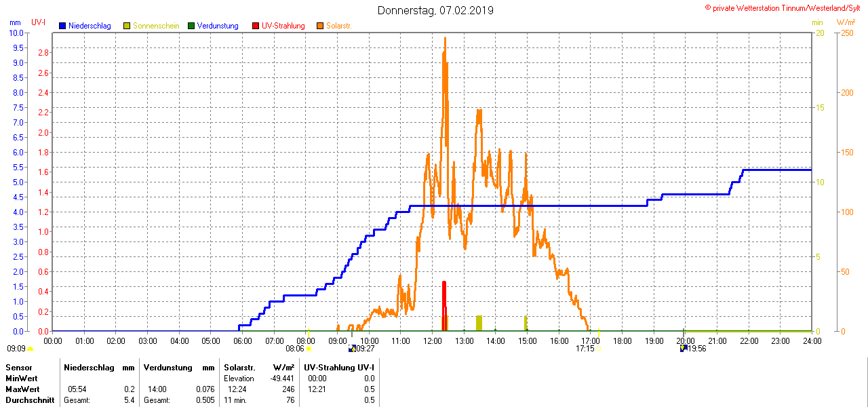Select the Sonnenschein legend label
This screenshot has height=407, width=868.
[x=156, y=26]
